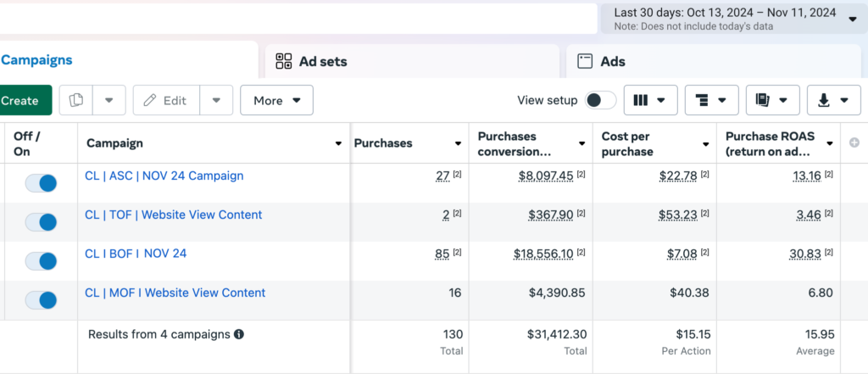The image size is (868, 374).
Task: Click the duplicate campaign icon
Action: click(76, 100)
